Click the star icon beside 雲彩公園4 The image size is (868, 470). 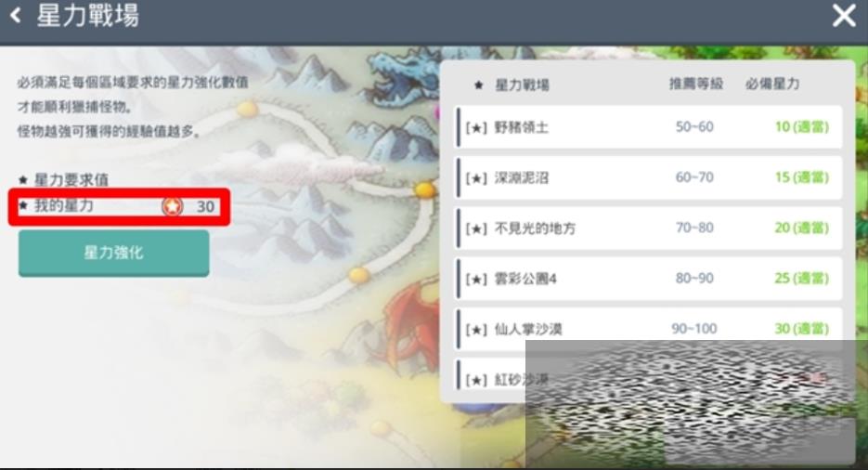[x=476, y=279]
